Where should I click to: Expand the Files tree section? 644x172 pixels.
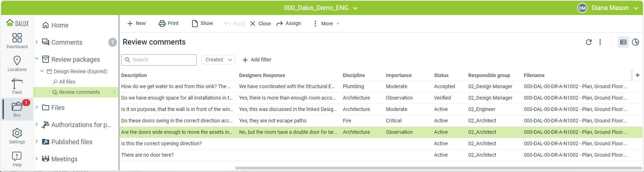pos(37,107)
